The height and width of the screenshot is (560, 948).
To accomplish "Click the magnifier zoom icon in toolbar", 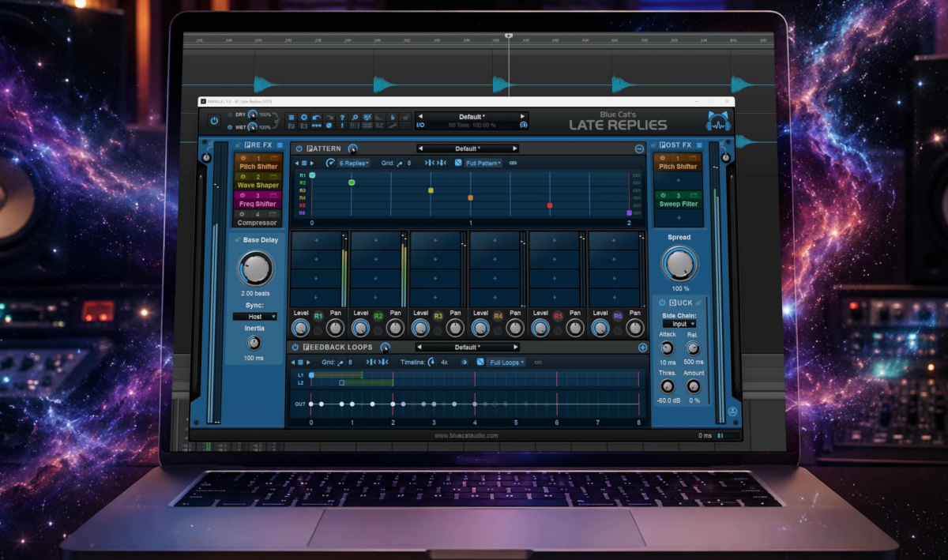I will 355,118.
